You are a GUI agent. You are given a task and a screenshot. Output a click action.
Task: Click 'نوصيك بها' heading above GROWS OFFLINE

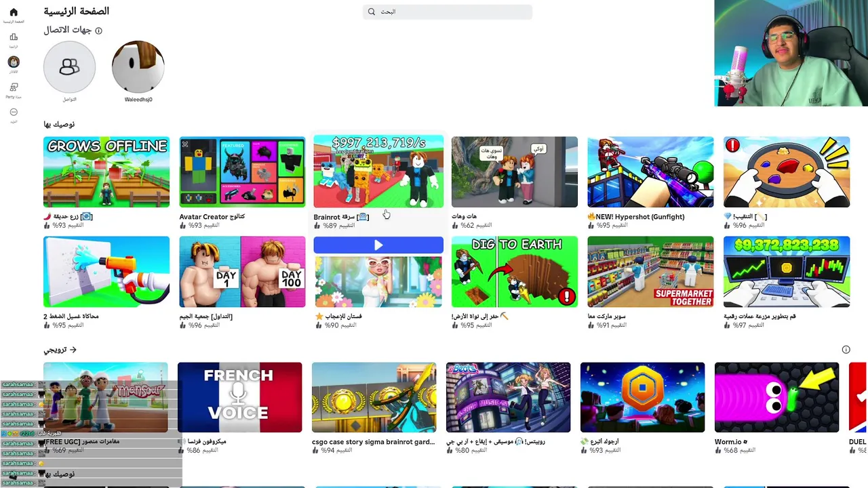[59, 125]
